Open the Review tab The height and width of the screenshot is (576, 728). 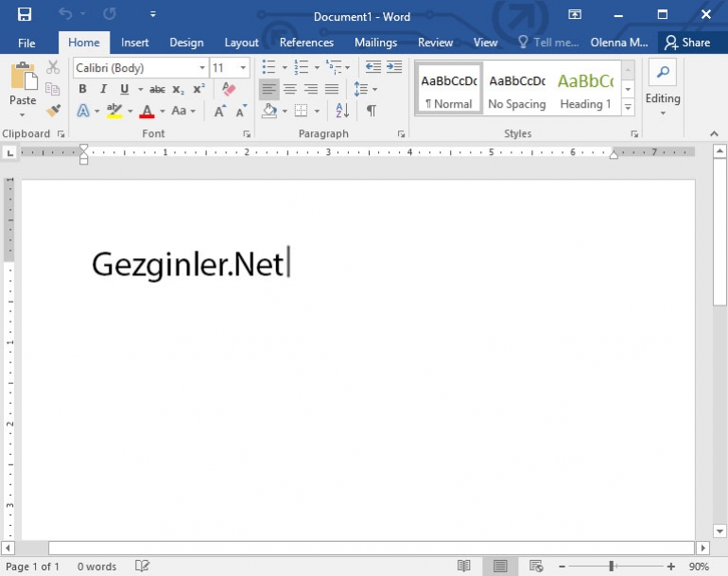coord(435,43)
